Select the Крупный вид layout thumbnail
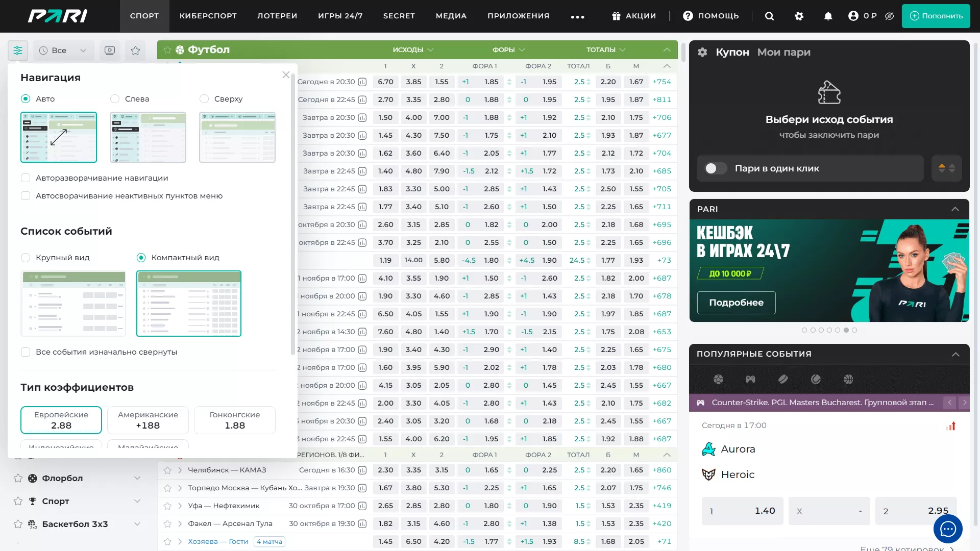Image resolution: width=980 pixels, height=551 pixels. click(x=73, y=303)
